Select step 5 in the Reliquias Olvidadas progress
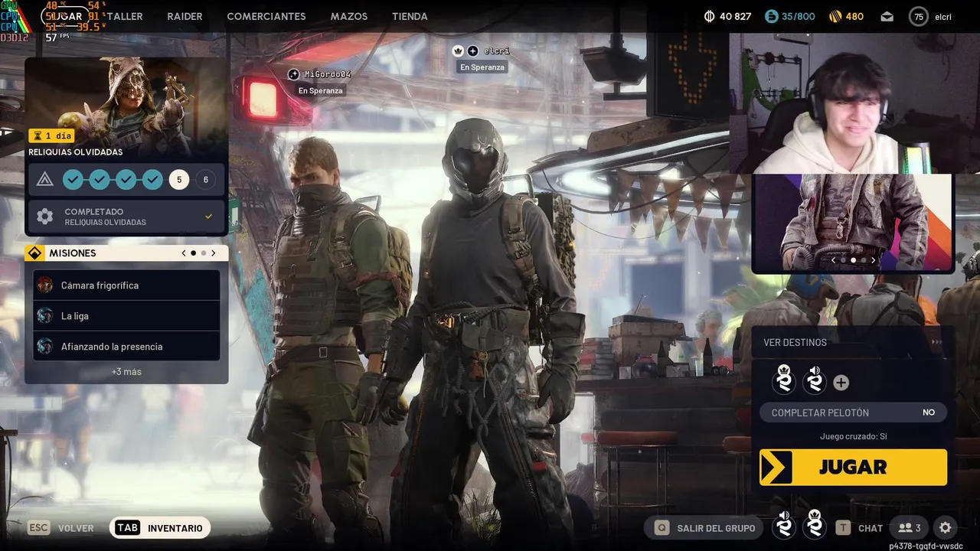 179,180
